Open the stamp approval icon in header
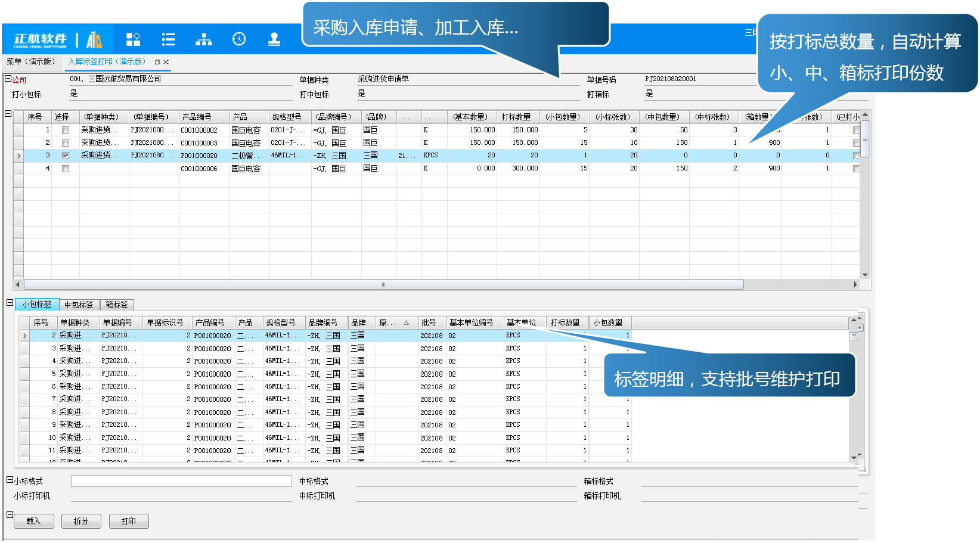Screen dimensions: 980x543 click(274, 39)
